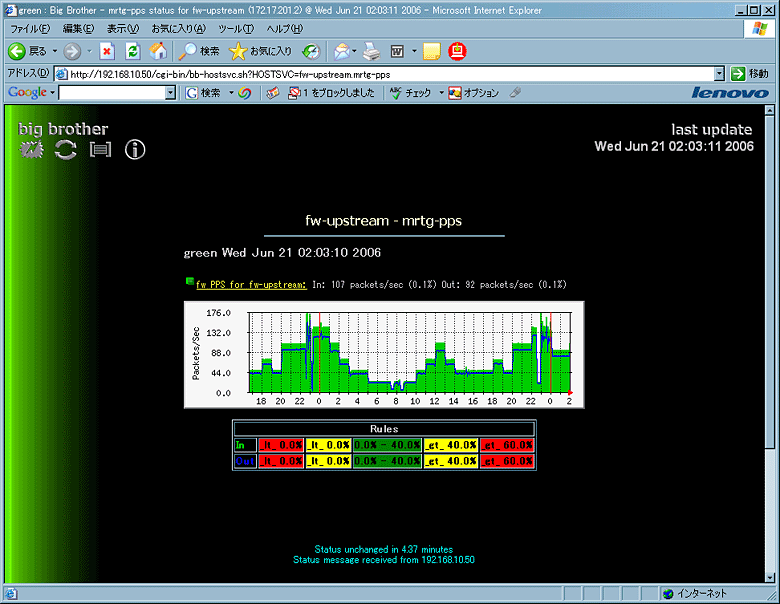Open the Mail toolbar button
The width and height of the screenshot is (780, 604).
343,51
